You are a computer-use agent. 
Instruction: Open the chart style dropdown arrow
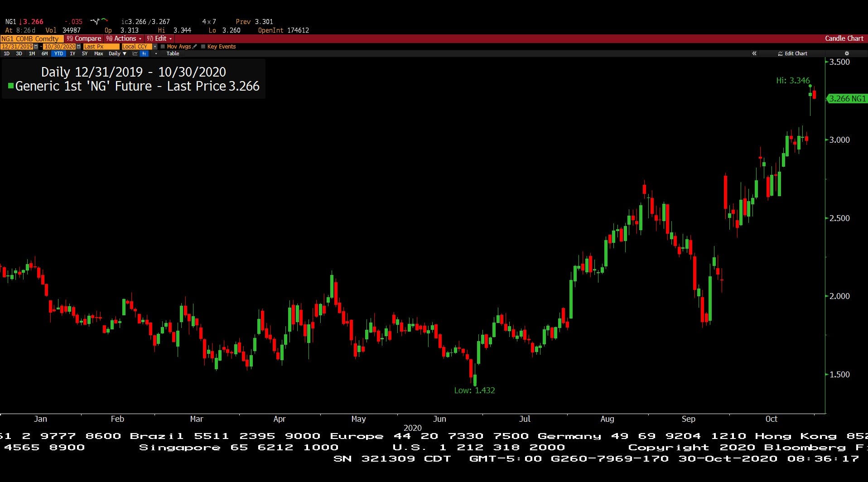[156, 53]
